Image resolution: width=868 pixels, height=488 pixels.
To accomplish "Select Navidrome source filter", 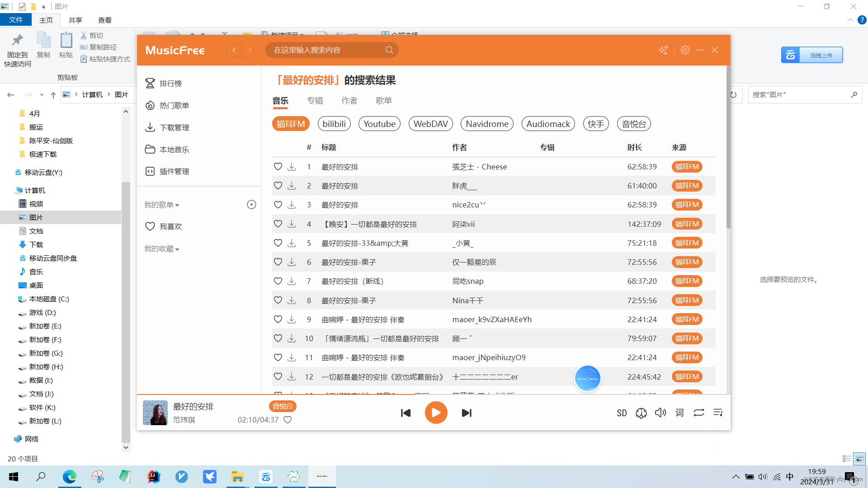I will (487, 124).
